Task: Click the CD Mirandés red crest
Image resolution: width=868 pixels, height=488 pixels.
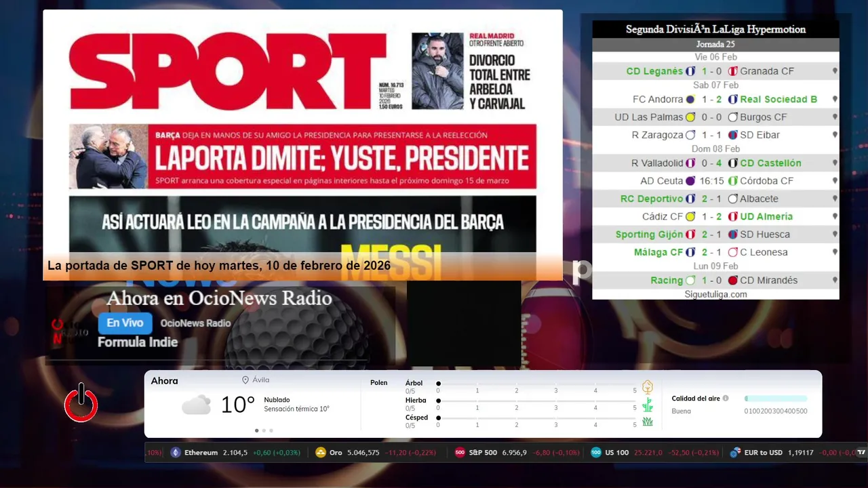Action: coord(732,281)
